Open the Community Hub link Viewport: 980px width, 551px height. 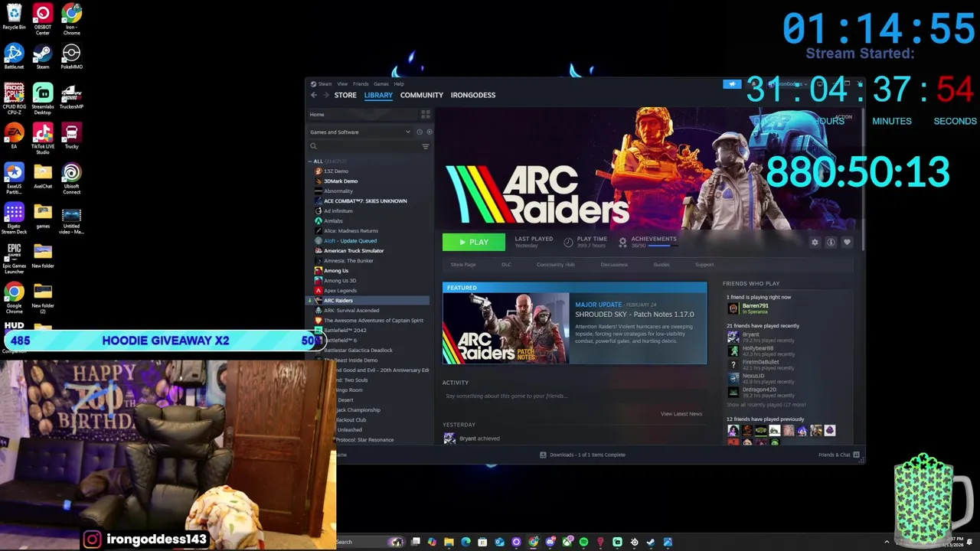click(x=555, y=265)
